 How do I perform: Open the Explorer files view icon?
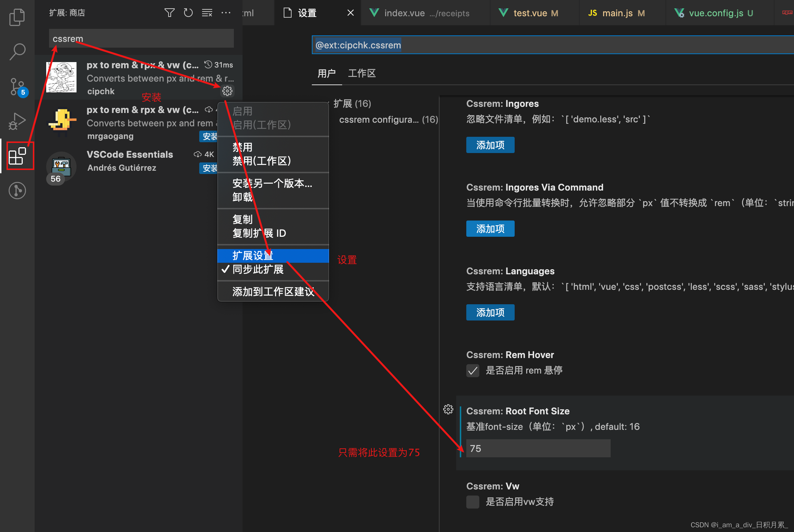(x=17, y=17)
